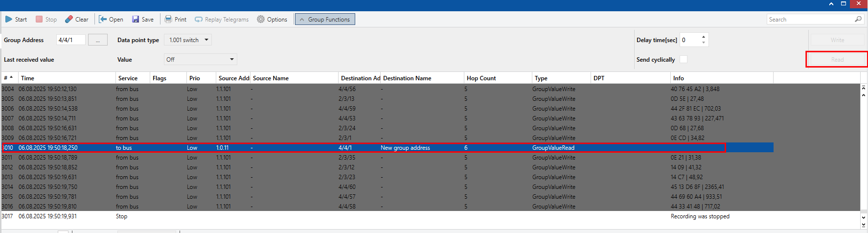This screenshot has width=868, height=233.
Task: Click the Replay Telegrams icon
Action: 199,20
